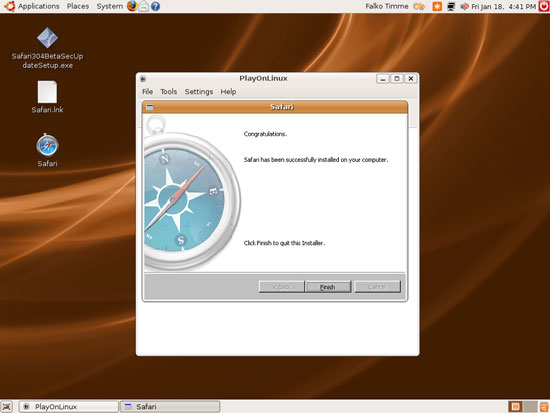Click the network monitor tray icon
The height and width of the screenshot is (413, 550).
pyautogui.click(x=451, y=6)
